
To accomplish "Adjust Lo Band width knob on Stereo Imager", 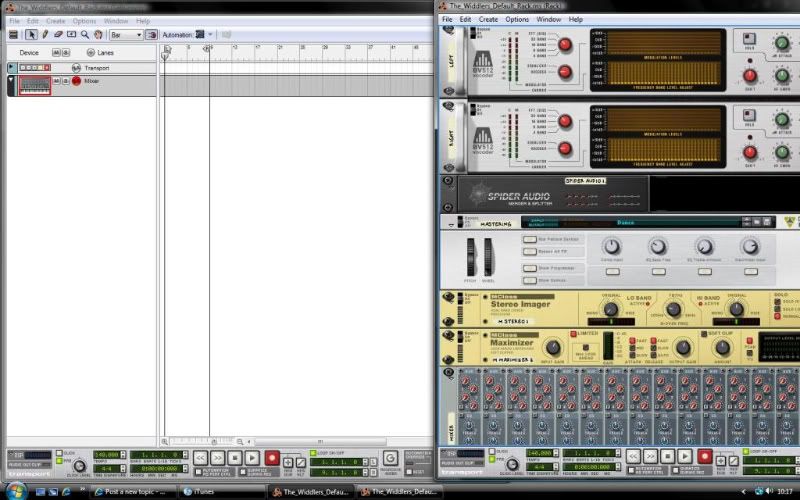I will click(611, 309).
